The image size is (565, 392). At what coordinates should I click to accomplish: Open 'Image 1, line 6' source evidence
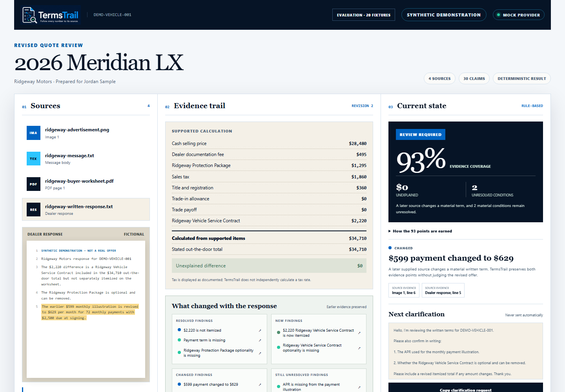[404, 290]
